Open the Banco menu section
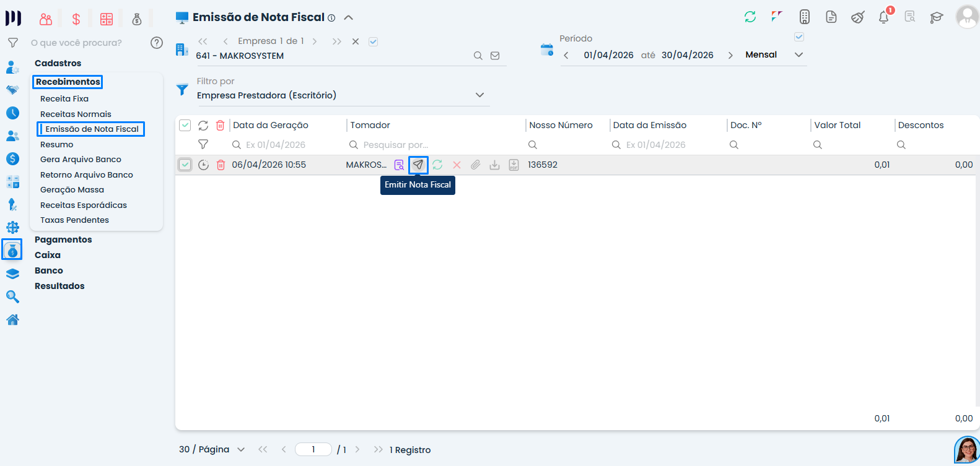 [49, 270]
